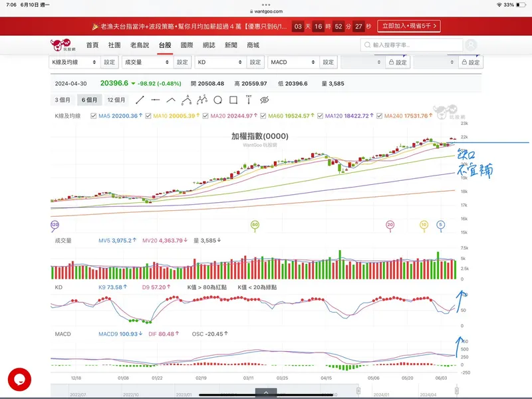Click the purple 120 moving average marker

[x=55, y=225]
